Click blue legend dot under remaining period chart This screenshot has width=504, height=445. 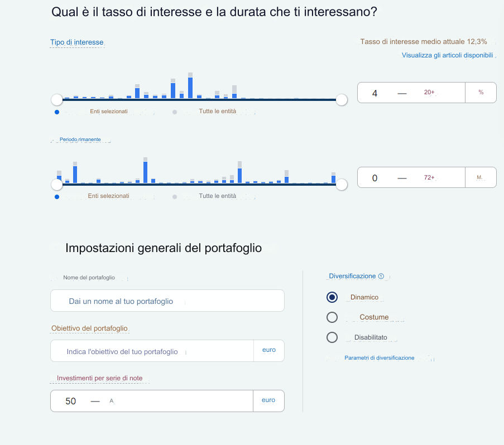point(57,197)
